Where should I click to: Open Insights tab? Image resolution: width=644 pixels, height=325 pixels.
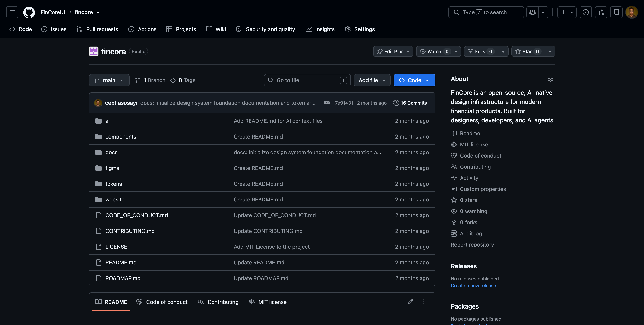point(320,29)
